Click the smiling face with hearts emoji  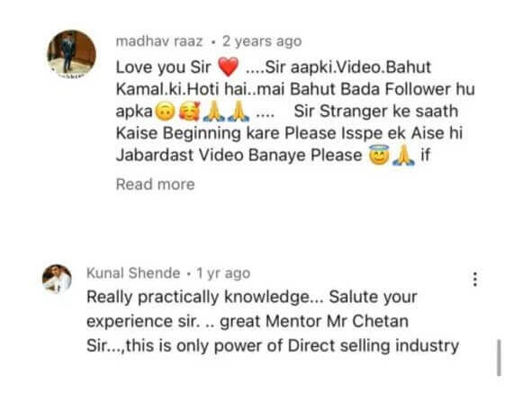pos(190,112)
